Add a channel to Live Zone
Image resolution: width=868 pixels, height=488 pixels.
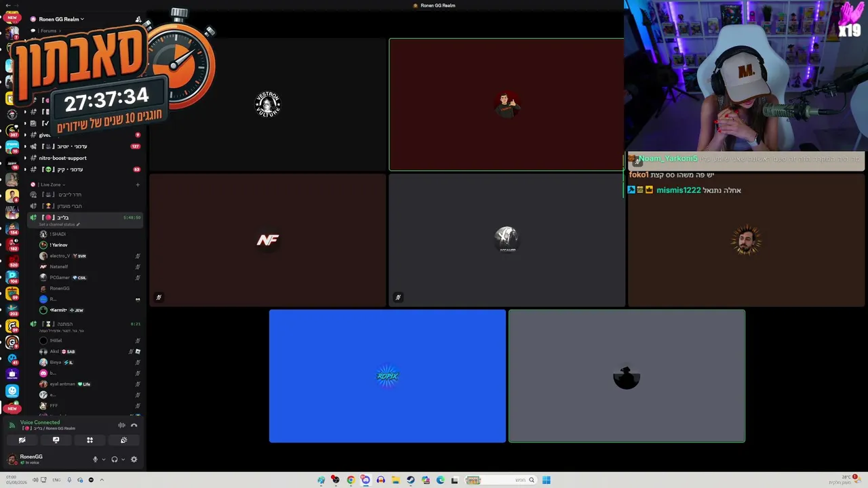click(138, 184)
